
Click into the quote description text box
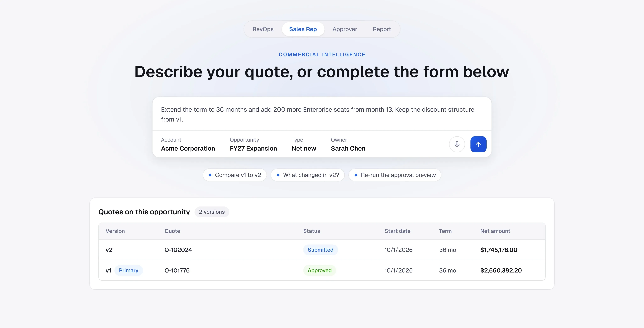[x=322, y=114]
